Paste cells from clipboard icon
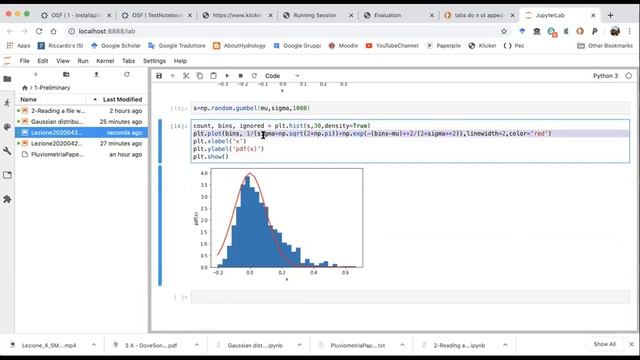Image resolution: width=640 pixels, height=360 pixels. (x=213, y=76)
